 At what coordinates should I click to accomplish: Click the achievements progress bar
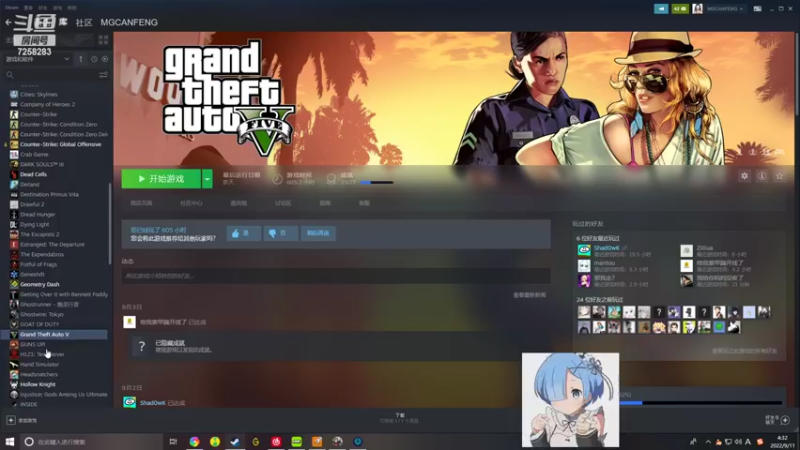click(377, 183)
